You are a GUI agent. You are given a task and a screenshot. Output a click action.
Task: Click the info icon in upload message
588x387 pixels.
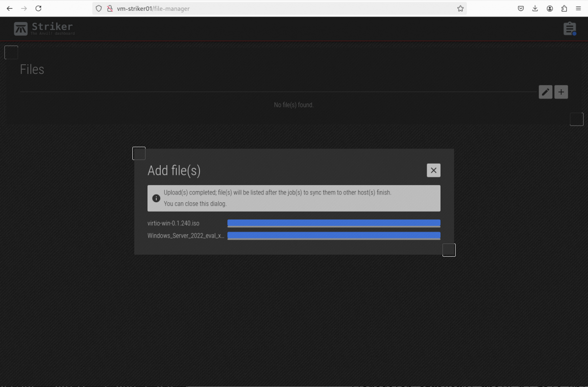[x=156, y=198]
